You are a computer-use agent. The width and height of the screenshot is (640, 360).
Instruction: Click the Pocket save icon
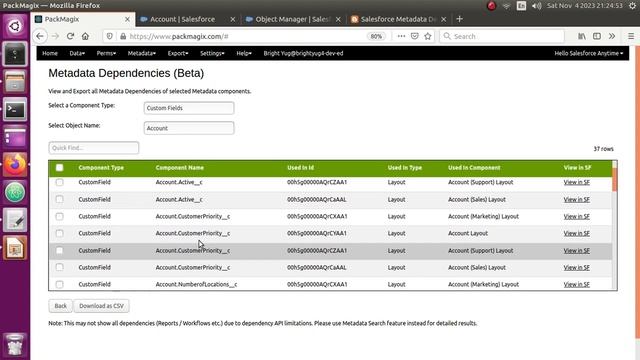click(x=415, y=36)
